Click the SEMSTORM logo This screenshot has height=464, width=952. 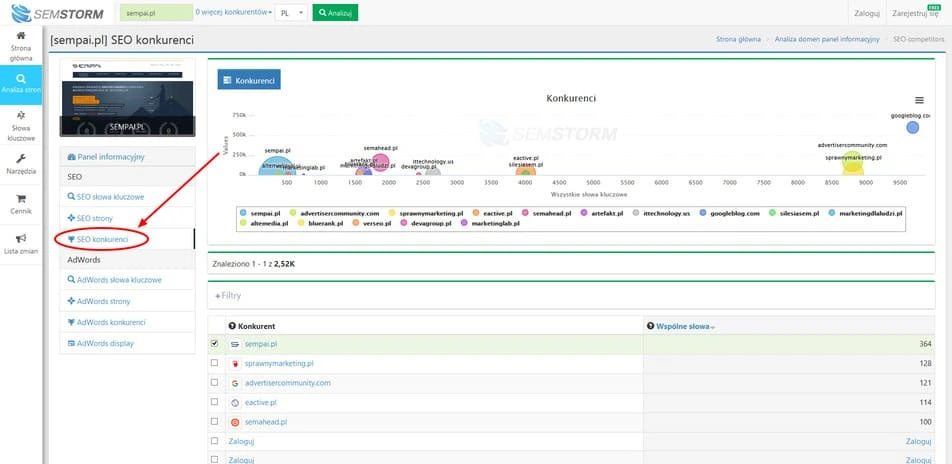click(57, 13)
